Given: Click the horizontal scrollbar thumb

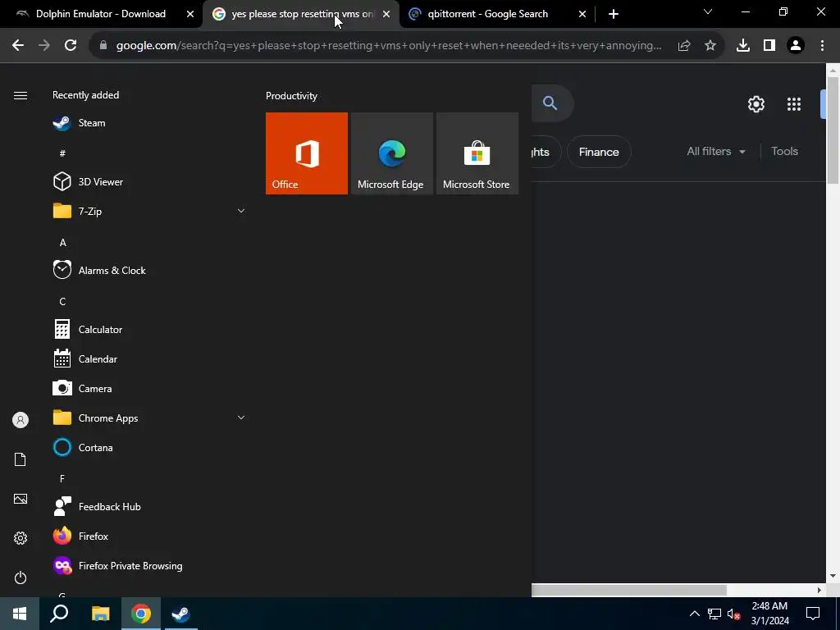Looking at the screenshot, I should (x=629, y=590).
